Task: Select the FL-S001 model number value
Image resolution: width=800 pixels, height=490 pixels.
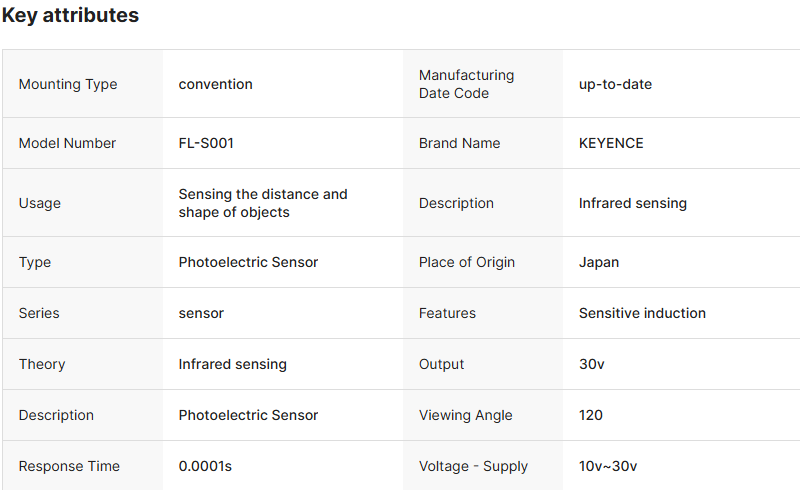Action: pyautogui.click(x=206, y=143)
